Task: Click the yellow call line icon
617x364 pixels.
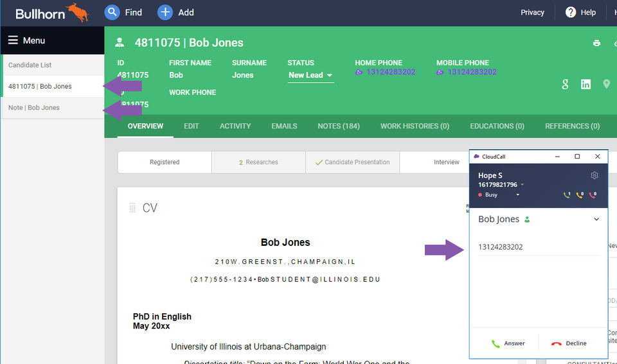Action: tap(580, 195)
